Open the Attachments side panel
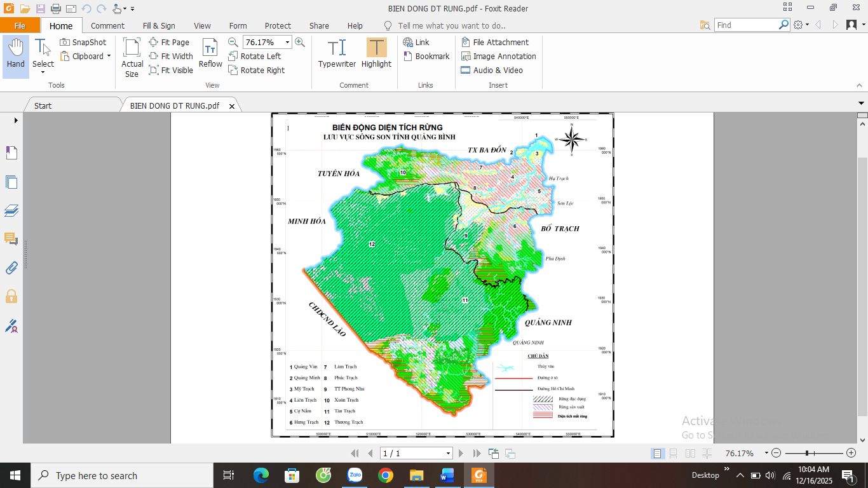This screenshot has height=488, width=868. tap(11, 268)
